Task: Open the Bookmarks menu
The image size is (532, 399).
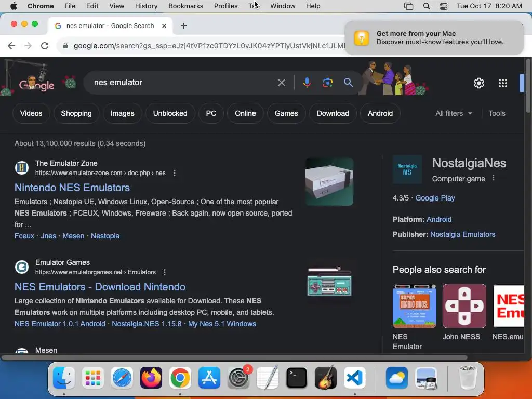Action: [185, 6]
